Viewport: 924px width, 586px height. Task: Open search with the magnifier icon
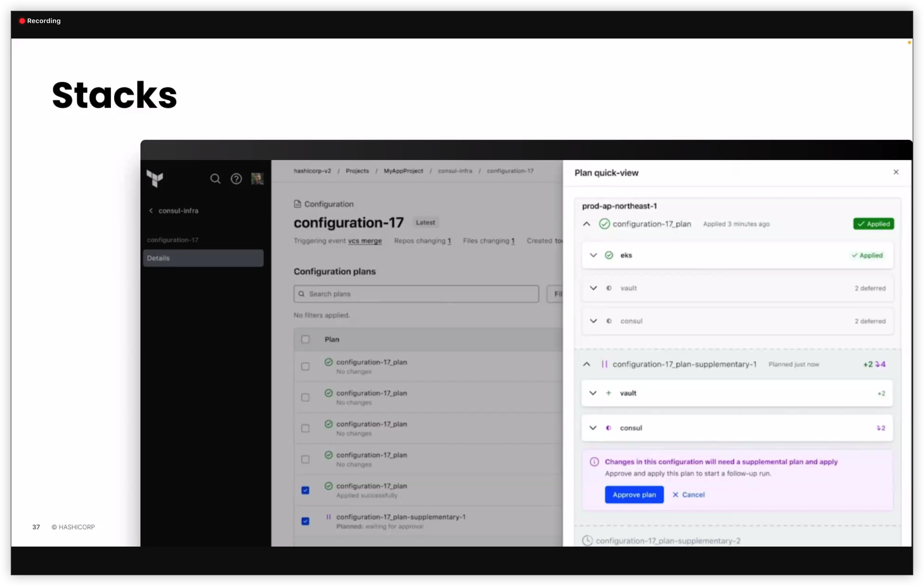pos(215,179)
